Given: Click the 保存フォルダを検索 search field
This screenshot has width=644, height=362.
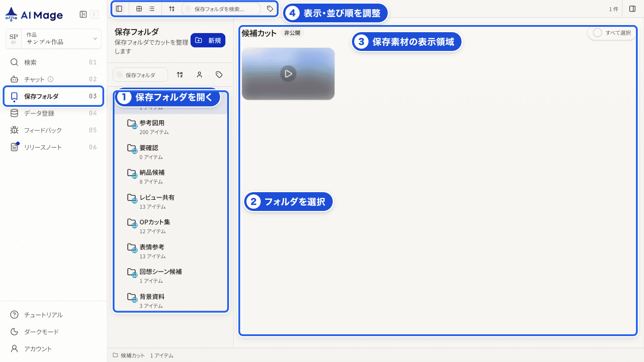Looking at the screenshot, I should point(221,8).
